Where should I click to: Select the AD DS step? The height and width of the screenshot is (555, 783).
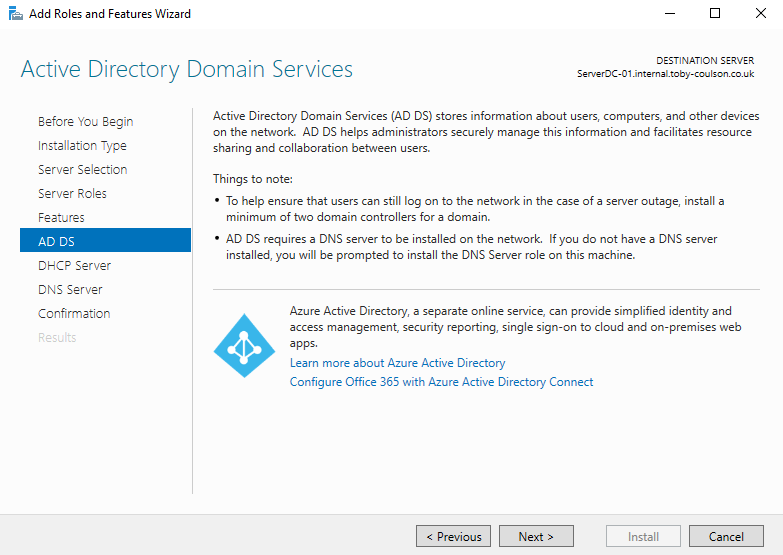(x=56, y=242)
